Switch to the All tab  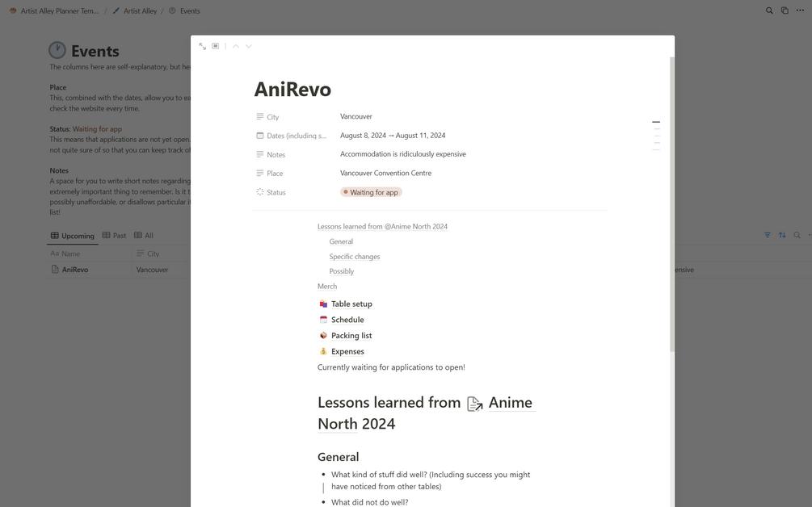144,236
